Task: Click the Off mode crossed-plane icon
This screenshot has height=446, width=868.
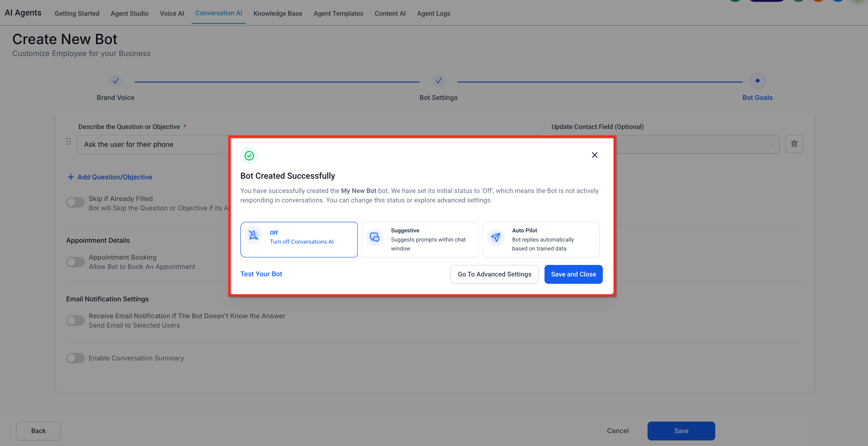Action: pyautogui.click(x=253, y=235)
